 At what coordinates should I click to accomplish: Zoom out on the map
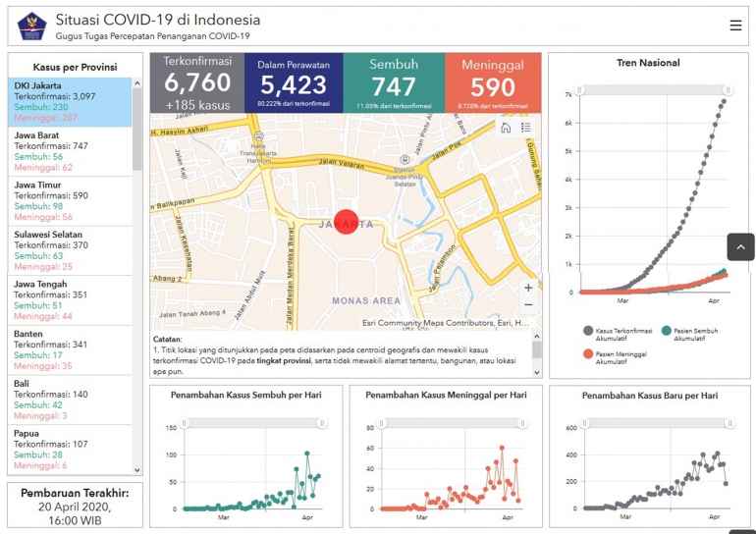(x=528, y=305)
